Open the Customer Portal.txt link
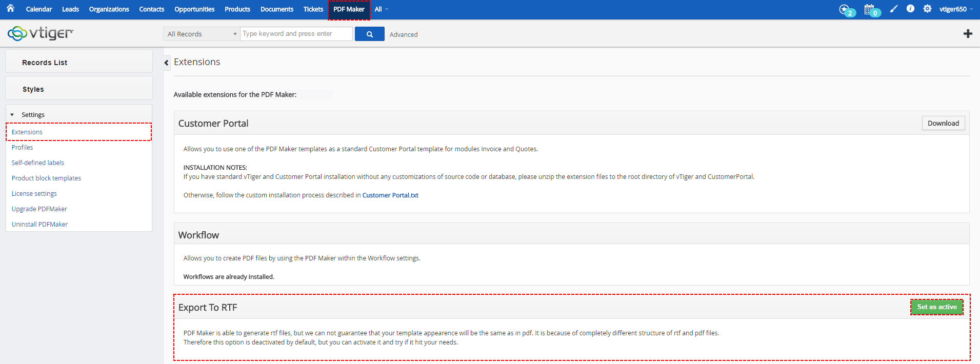This screenshot has height=364, width=980. point(390,195)
